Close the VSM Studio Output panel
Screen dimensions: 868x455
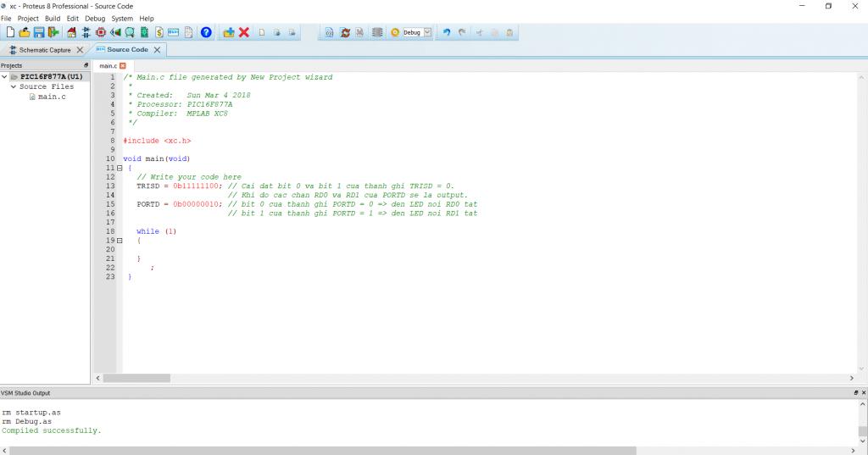864,393
